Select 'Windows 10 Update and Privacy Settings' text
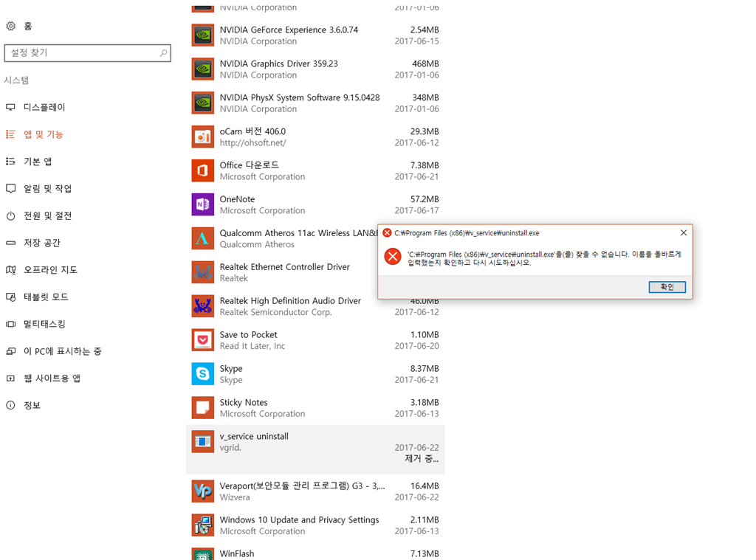Screen dimensions: 756x560 click(x=300, y=519)
